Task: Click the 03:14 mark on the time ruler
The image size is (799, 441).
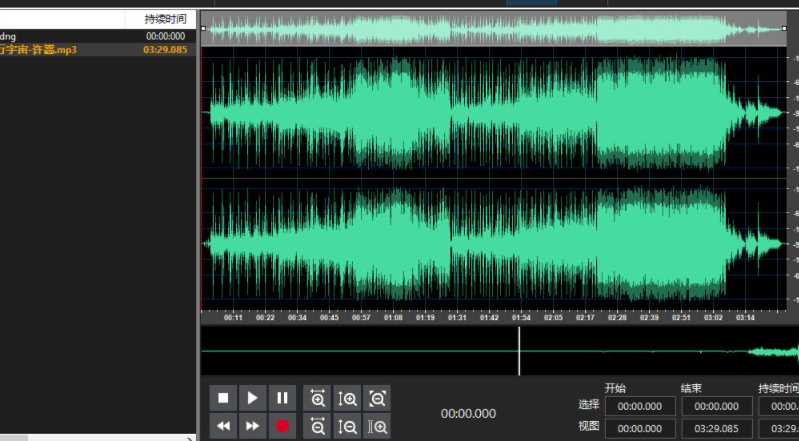Action: 745,318
